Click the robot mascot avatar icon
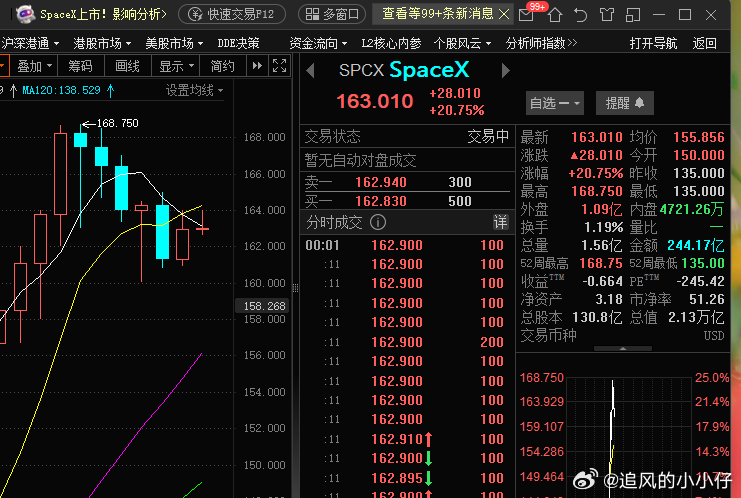Viewport: 741px width, 498px height. point(25,14)
